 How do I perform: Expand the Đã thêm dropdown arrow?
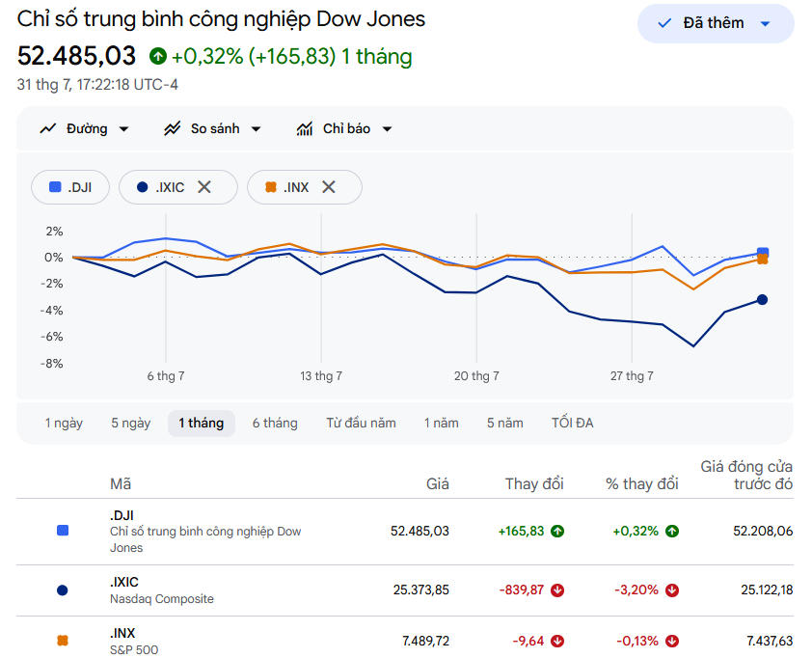click(766, 24)
